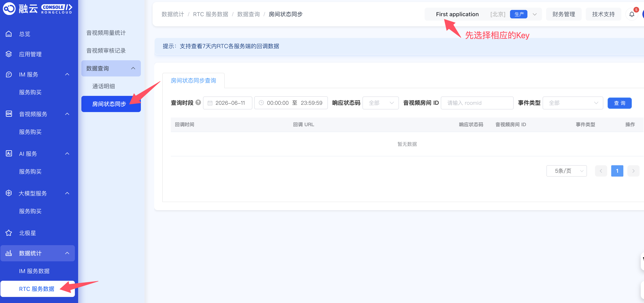Click the 查 询 button
Viewport: 644px width, 303px height.
[620, 103]
